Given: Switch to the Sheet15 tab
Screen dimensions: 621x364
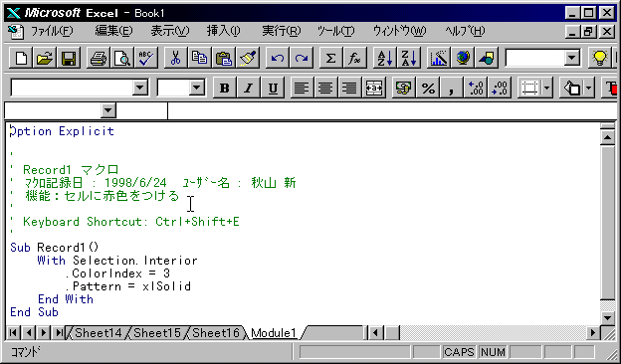Looking at the screenshot, I should pos(157,333).
